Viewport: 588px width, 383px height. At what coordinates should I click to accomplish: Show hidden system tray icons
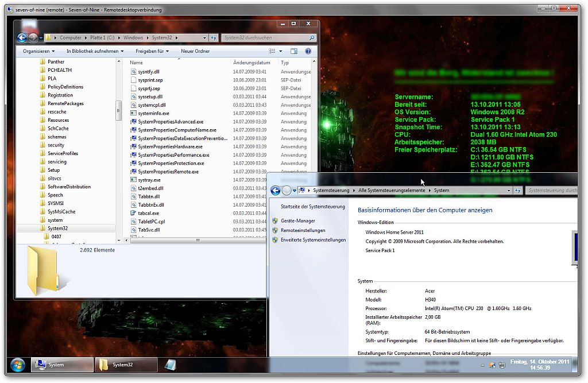coord(482,365)
